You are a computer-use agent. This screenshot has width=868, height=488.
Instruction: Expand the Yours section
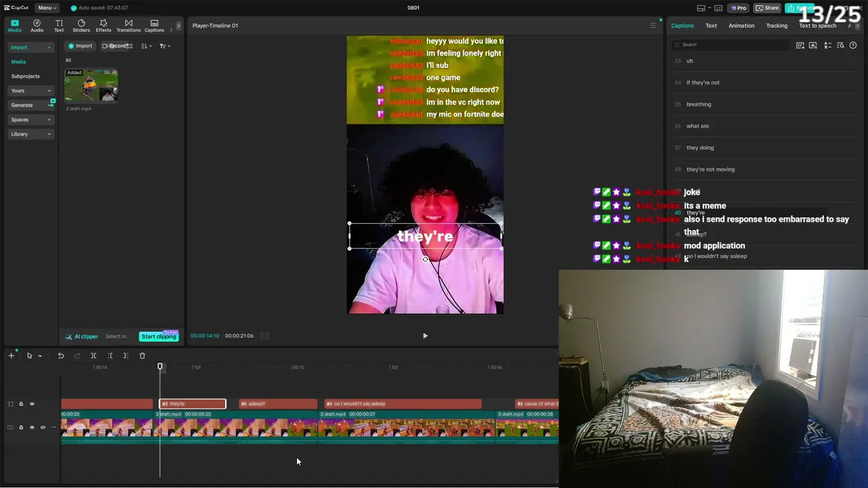pos(31,91)
